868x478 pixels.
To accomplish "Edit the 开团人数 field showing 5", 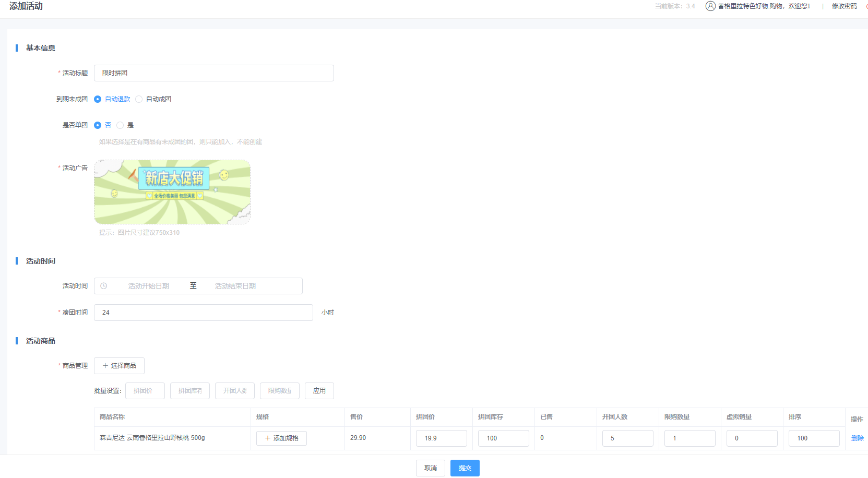I will click(x=627, y=438).
